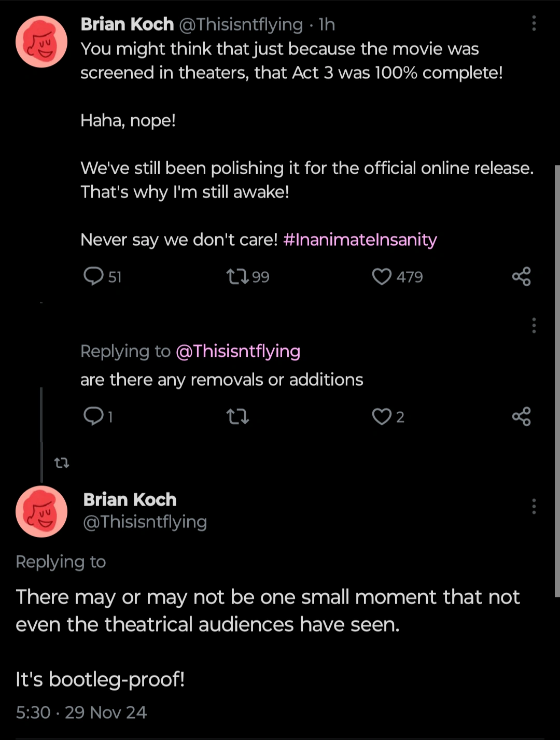Share the Act 3 polishing tweet

521,276
